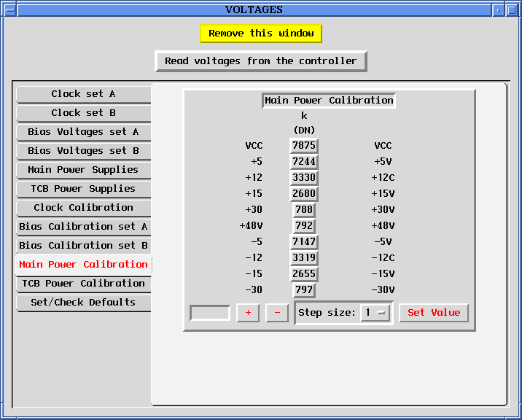Select the +12 value 3330
522x420 pixels.
[x=304, y=177]
